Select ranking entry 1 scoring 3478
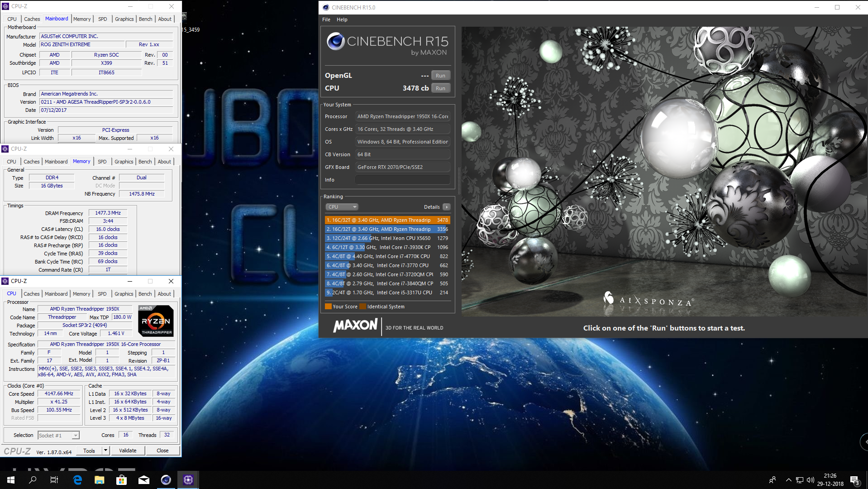The height and width of the screenshot is (489, 868). [x=387, y=220]
